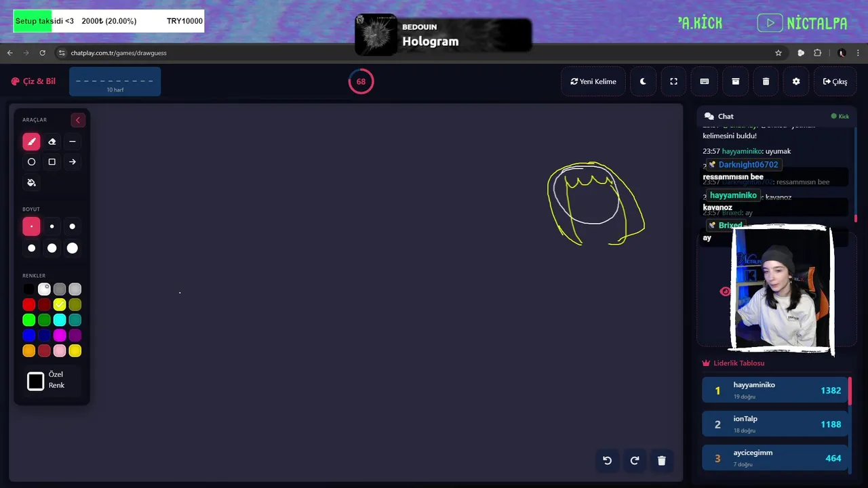
Task: Pick the white color swatch
Action: (44, 289)
